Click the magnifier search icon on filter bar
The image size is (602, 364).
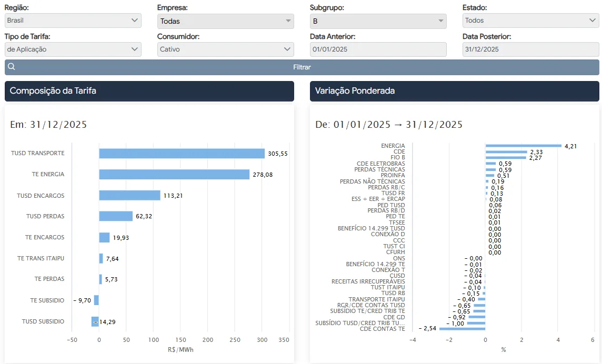click(x=12, y=67)
